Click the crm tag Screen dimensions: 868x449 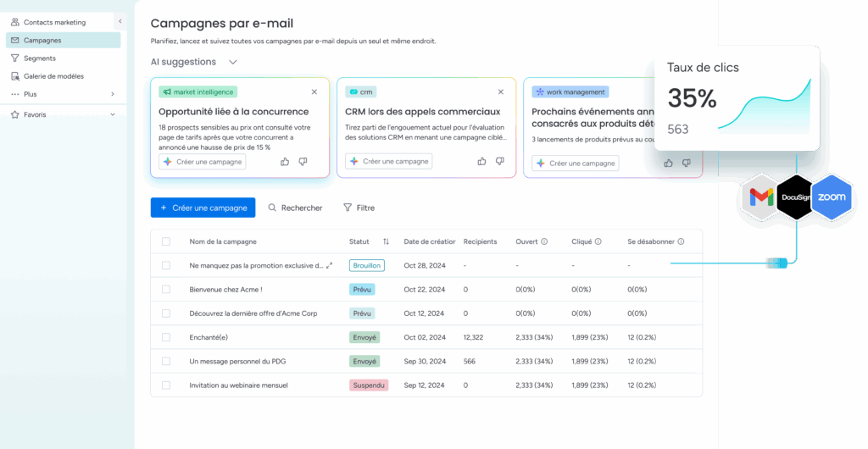360,91
